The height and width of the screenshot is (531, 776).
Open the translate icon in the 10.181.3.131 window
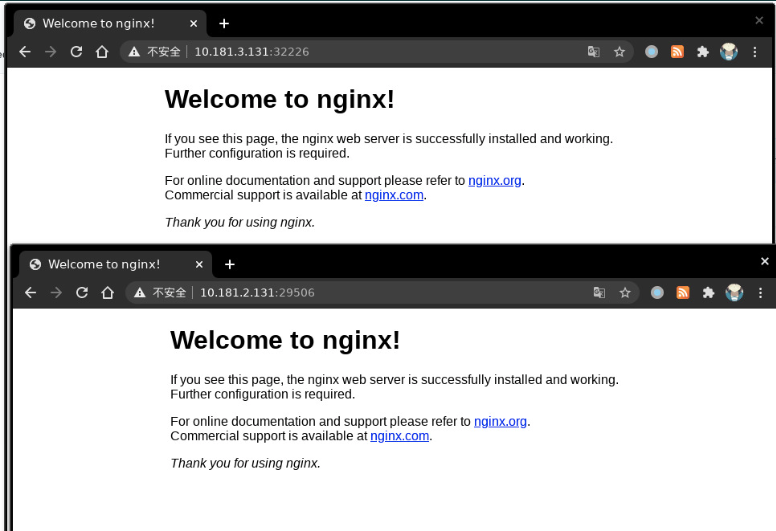point(593,51)
